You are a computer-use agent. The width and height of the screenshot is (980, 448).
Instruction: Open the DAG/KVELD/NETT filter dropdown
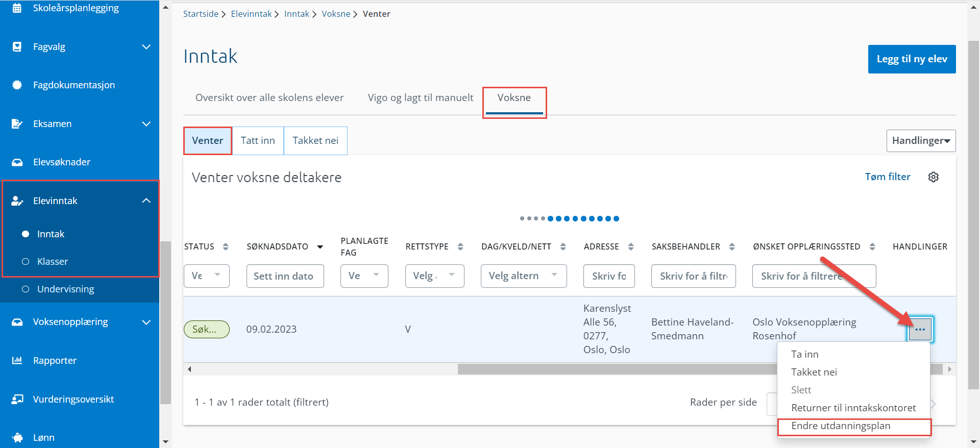pyautogui.click(x=524, y=276)
